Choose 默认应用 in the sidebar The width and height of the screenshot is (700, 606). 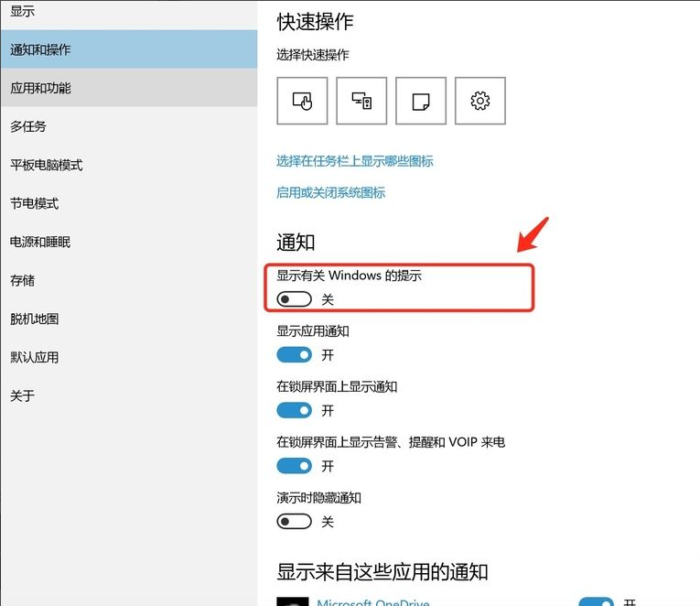point(35,357)
